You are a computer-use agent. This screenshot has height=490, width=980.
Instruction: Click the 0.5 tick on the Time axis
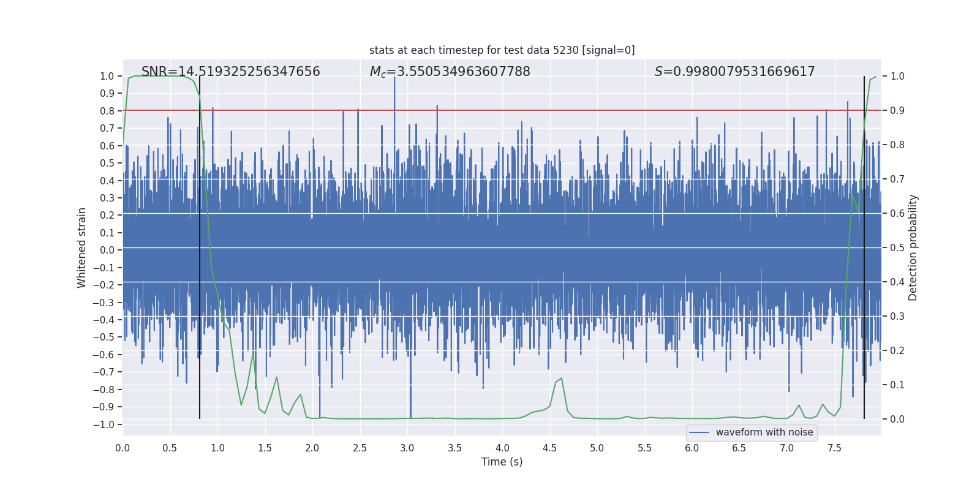(170, 448)
